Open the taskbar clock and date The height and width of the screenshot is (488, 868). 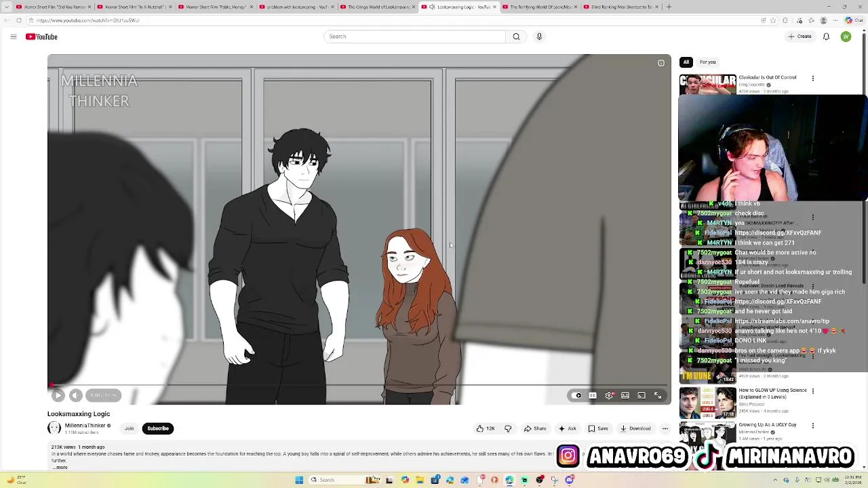[x=852, y=480]
